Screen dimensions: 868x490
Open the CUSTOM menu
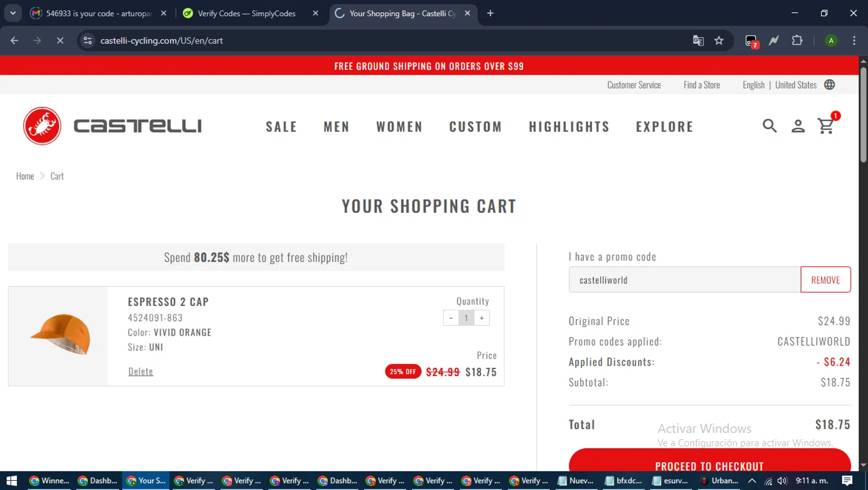[x=476, y=127]
